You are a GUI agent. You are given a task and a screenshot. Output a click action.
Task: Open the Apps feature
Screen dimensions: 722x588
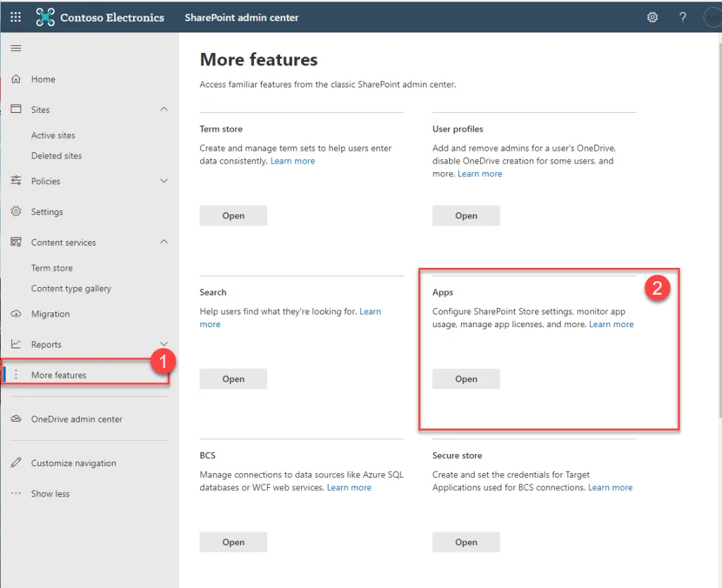click(466, 379)
